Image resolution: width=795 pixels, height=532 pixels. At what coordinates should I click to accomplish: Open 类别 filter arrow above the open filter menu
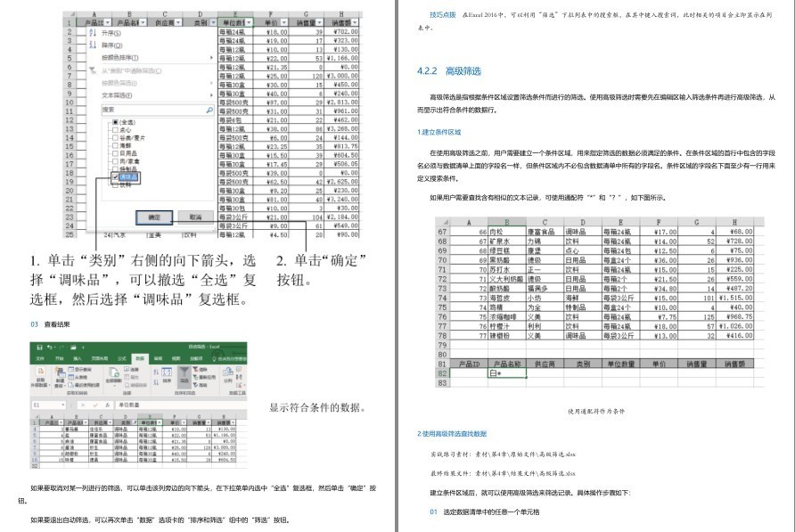213,23
